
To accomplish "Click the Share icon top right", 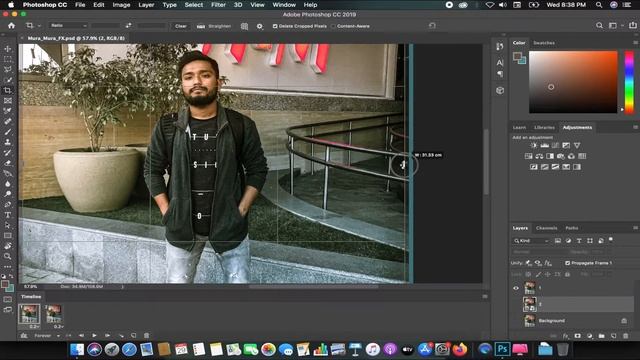I will (633, 25).
